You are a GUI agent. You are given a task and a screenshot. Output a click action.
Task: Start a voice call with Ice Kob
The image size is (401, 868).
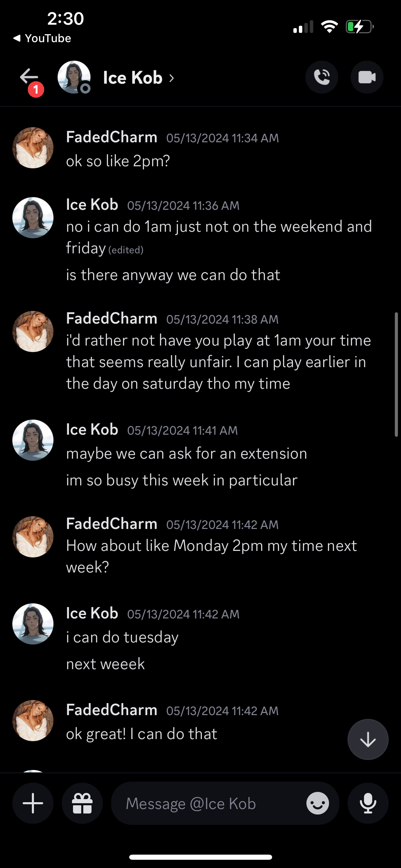coord(321,77)
